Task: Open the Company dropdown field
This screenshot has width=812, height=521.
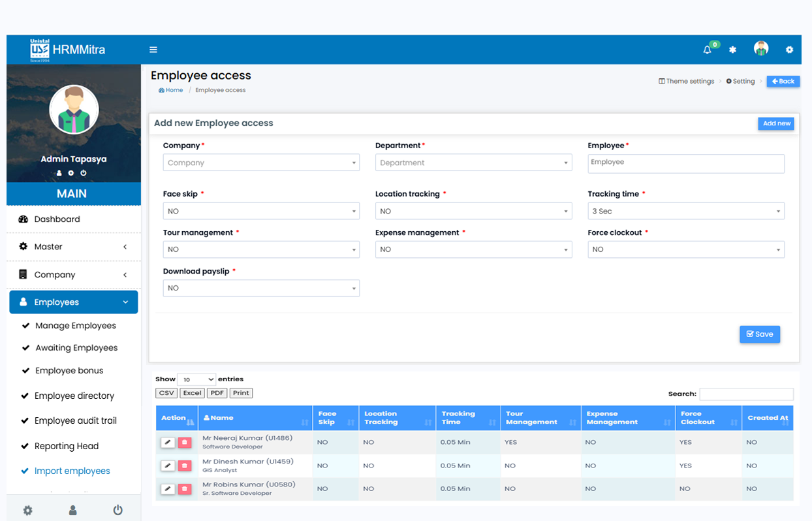Action: point(261,163)
